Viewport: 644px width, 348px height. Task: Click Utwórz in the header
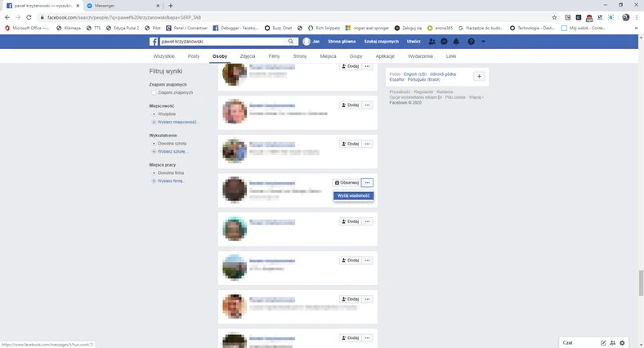[414, 42]
